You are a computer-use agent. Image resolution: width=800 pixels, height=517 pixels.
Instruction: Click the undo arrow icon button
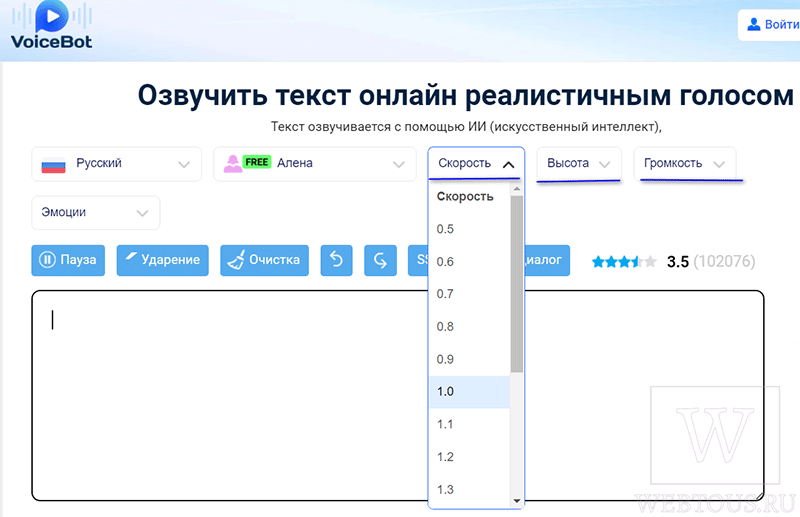(x=336, y=260)
